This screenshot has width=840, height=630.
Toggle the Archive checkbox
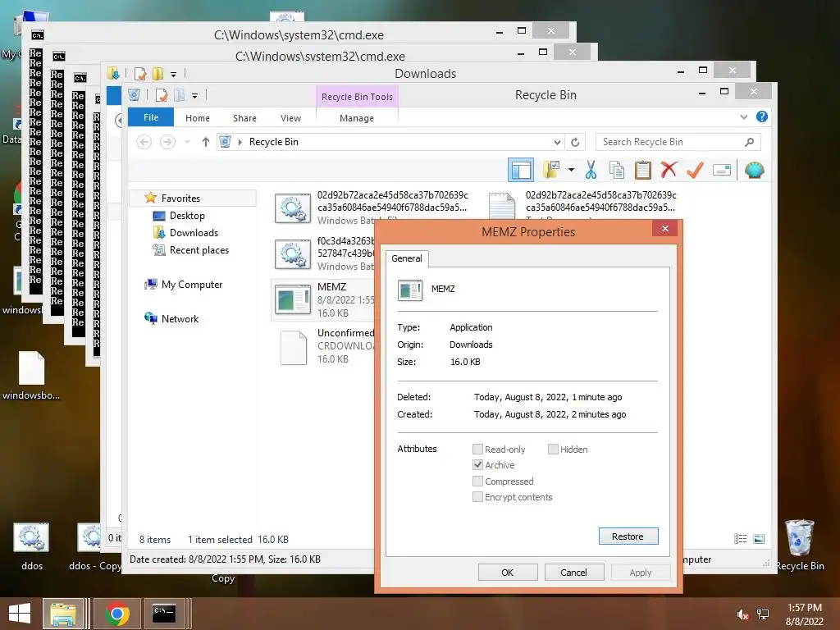pyautogui.click(x=477, y=464)
